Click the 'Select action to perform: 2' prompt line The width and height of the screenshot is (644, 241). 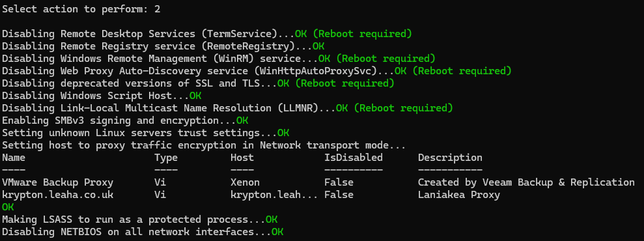[x=81, y=9]
